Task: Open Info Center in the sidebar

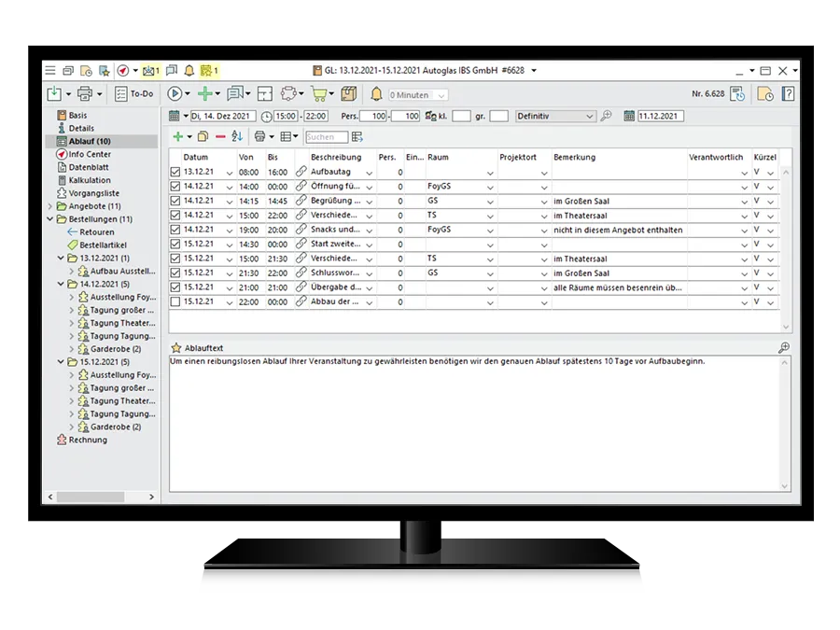Action: click(x=90, y=154)
